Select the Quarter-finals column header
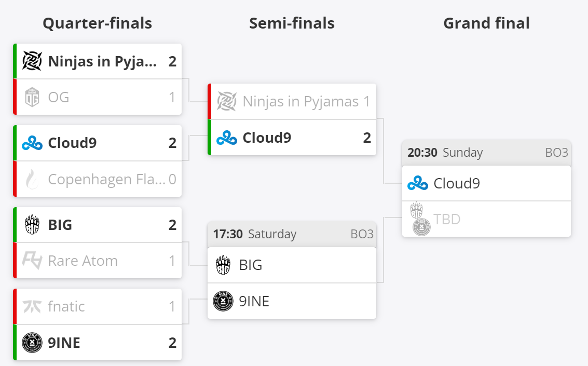 [x=98, y=23]
